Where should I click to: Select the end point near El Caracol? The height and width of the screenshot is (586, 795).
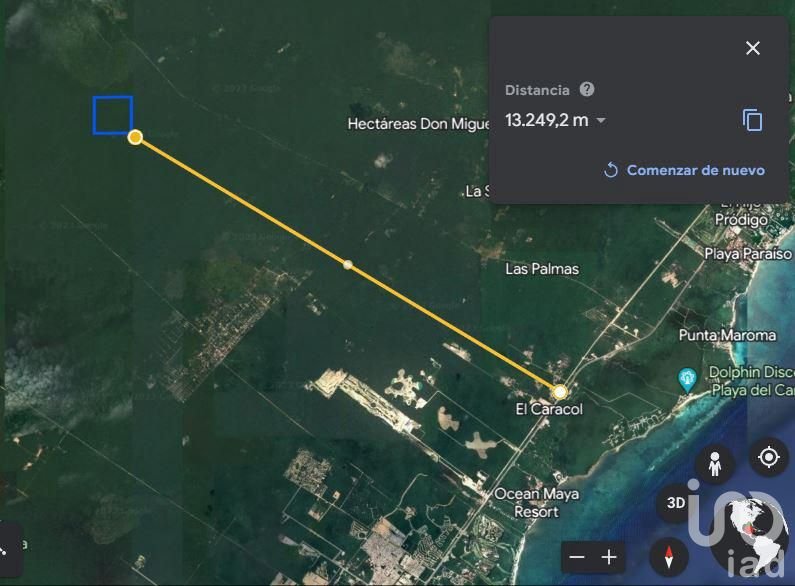(x=560, y=392)
